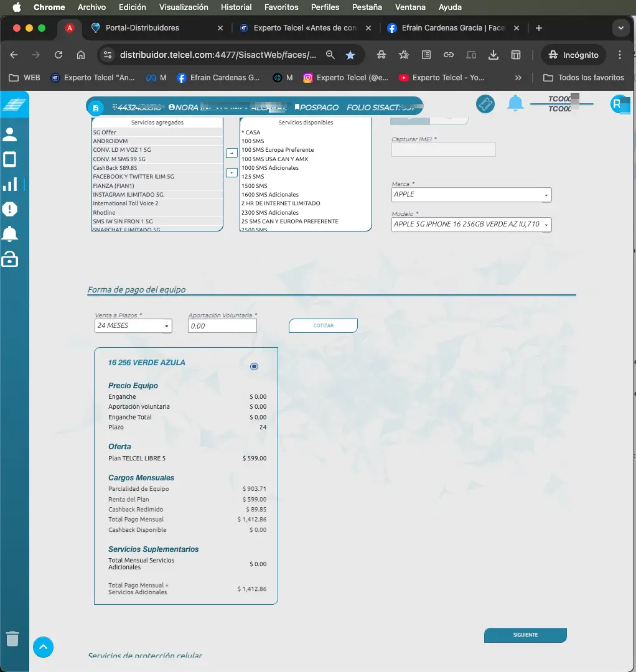Click the COTIZAR button

pos(323,325)
